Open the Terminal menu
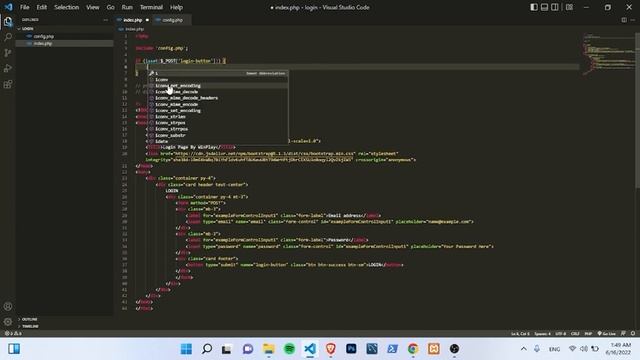 151,7
